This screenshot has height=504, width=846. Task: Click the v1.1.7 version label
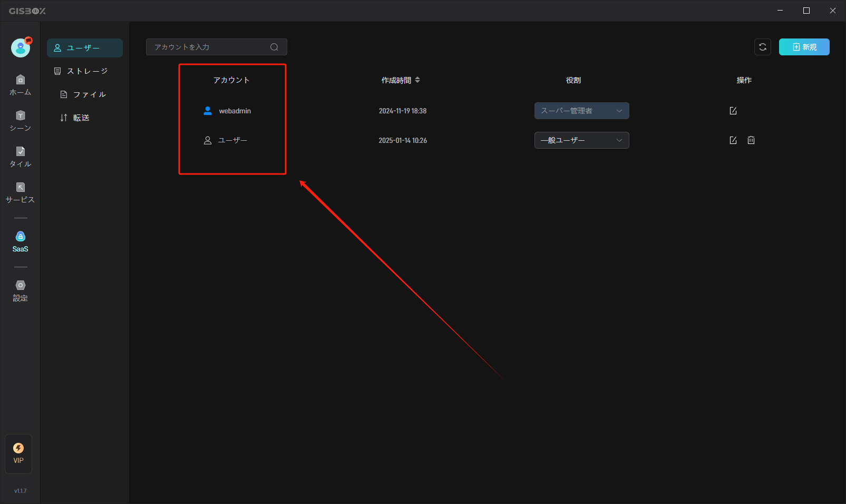[20, 491]
